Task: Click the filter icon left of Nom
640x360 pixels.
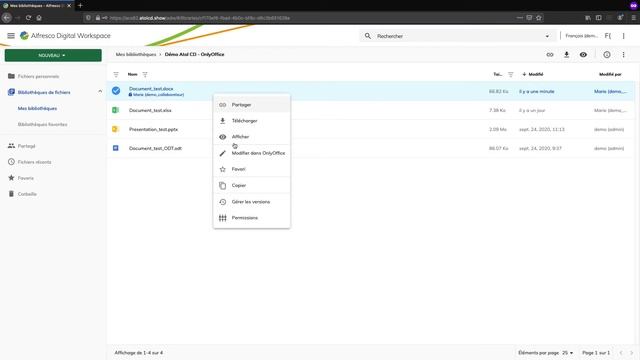Action: (x=116, y=75)
